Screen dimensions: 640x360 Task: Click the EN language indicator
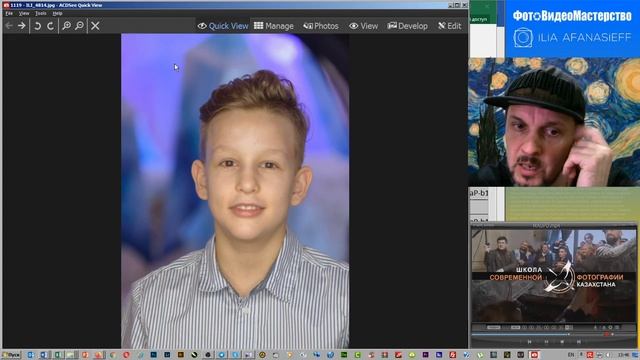click(571, 355)
